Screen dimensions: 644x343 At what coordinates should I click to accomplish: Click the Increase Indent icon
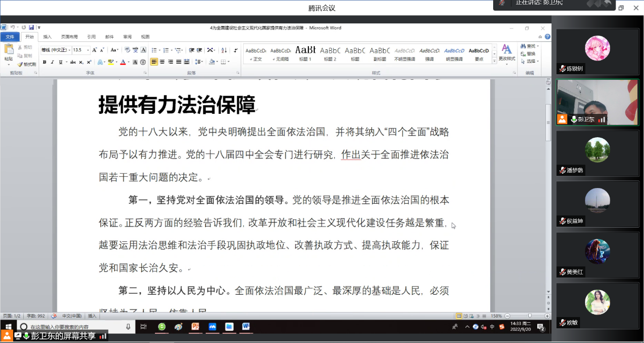point(200,50)
